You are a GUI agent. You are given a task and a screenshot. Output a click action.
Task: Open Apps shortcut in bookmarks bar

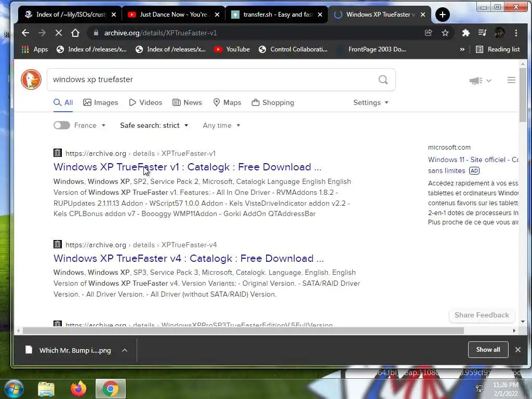[35, 49]
